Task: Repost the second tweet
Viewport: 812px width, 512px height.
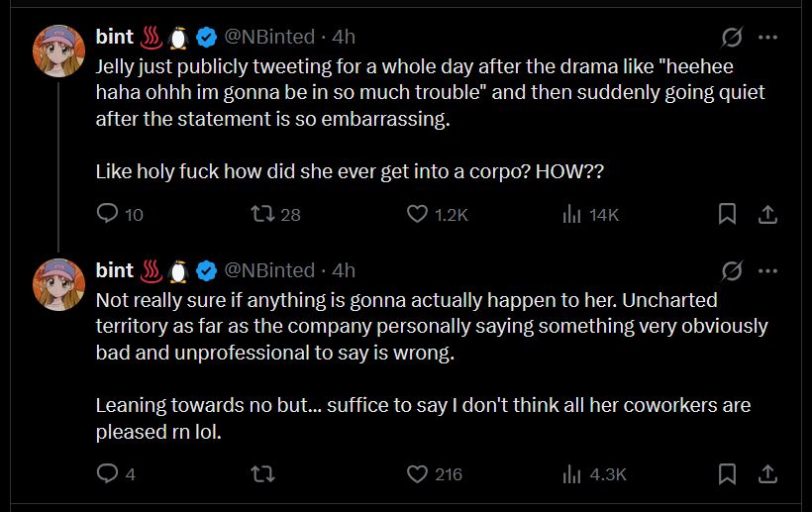Action: tap(264, 474)
